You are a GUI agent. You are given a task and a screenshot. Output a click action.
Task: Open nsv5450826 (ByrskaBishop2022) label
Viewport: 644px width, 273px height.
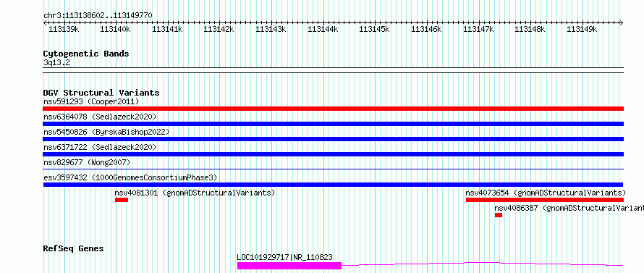[106, 132]
